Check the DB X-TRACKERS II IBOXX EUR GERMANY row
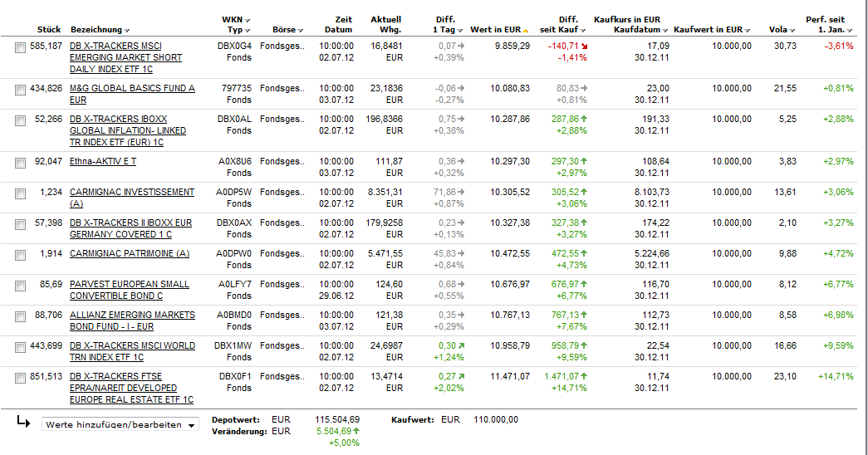 (21, 225)
